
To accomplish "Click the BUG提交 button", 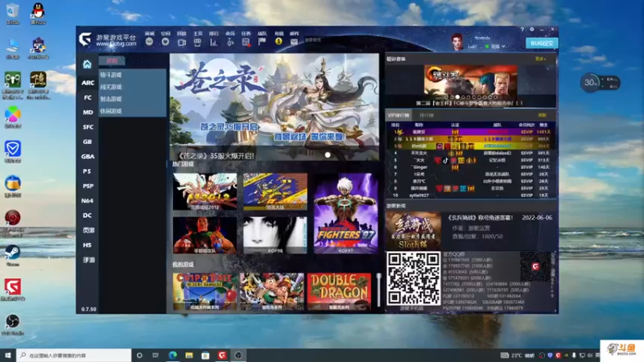I will pos(541,43).
